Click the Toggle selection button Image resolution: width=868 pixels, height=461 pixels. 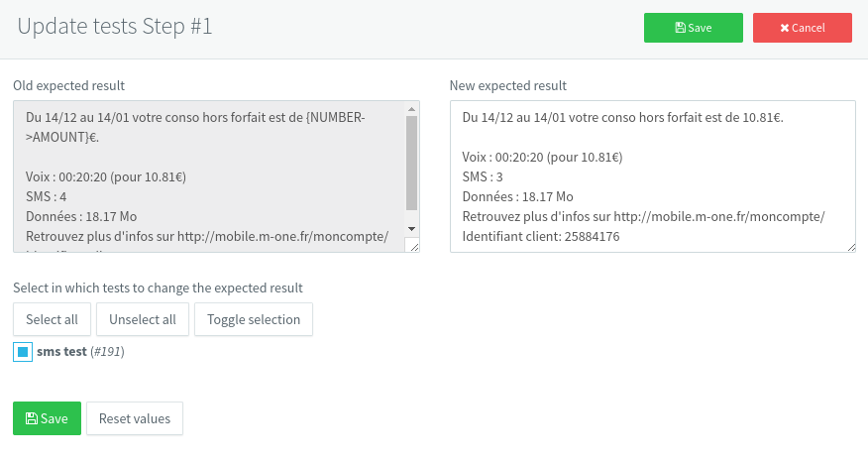click(254, 319)
